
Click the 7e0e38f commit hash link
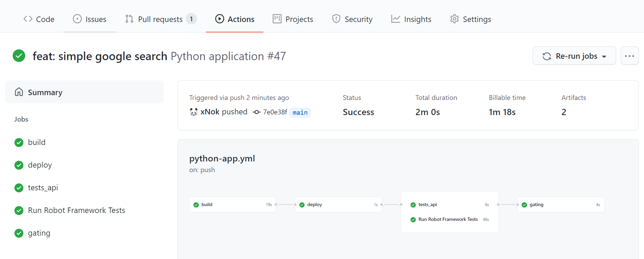(275, 112)
